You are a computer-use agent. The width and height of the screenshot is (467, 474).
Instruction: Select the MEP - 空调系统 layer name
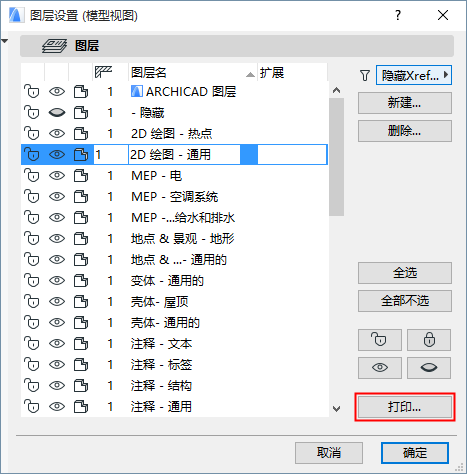pos(174,197)
